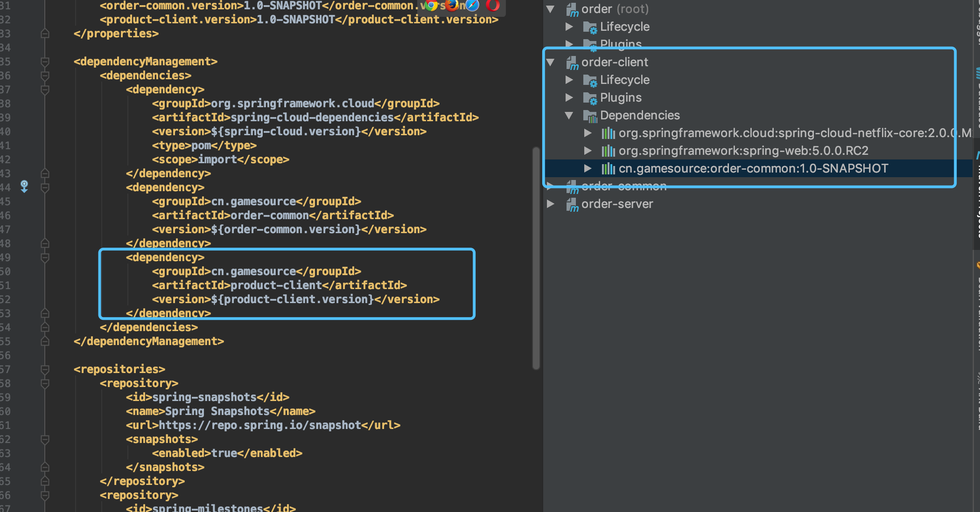
Task: Click Dependencies folder icon under order-client
Action: pyautogui.click(x=590, y=116)
